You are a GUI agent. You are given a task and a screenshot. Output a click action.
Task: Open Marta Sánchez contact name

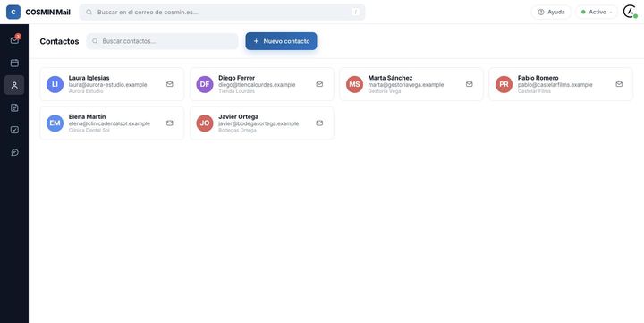(390, 78)
